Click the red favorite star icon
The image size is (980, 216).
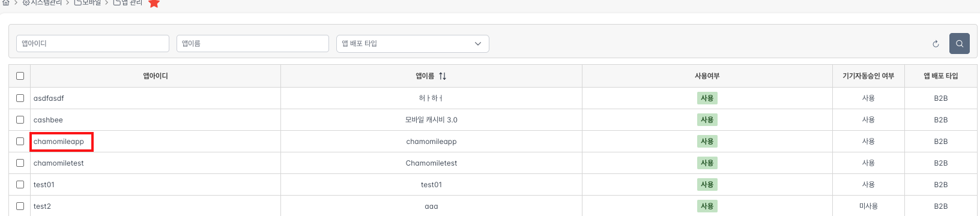(x=154, y=3)
